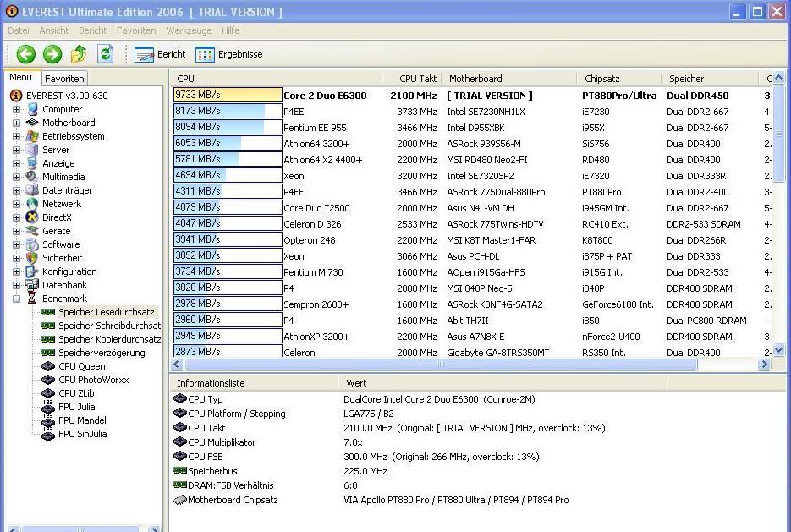Sort by the Motherboard column header
The image size is (791, 532).
pos(509,79)
